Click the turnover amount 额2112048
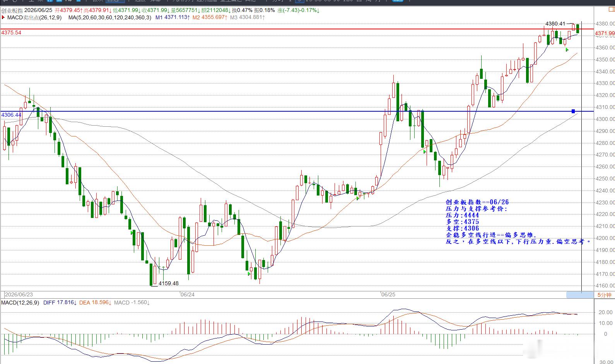 click(216, 10)
